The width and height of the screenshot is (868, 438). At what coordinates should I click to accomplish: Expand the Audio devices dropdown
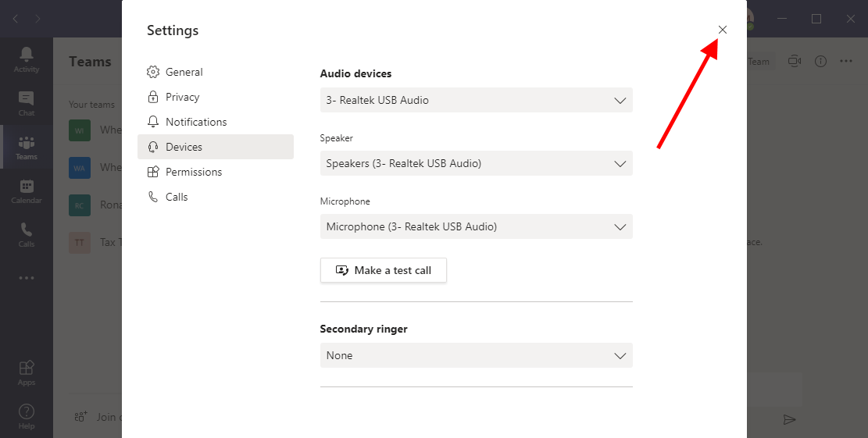476,100
